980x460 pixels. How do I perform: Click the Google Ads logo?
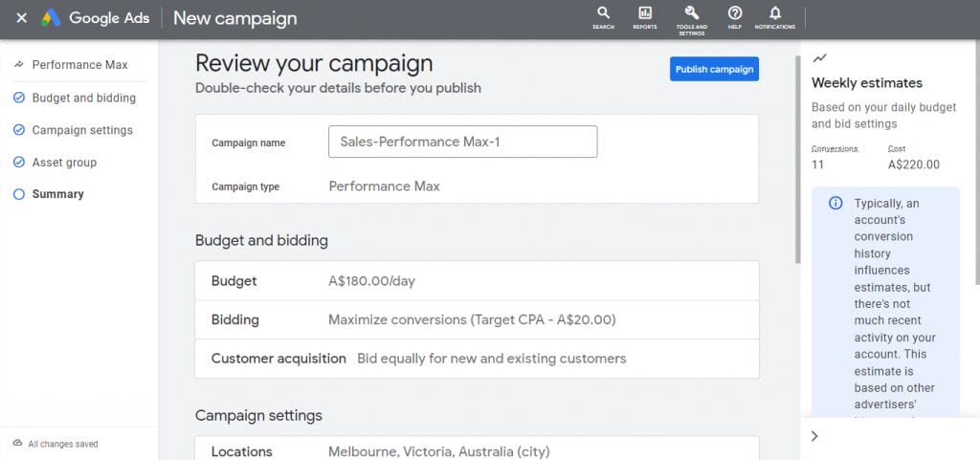51,18
